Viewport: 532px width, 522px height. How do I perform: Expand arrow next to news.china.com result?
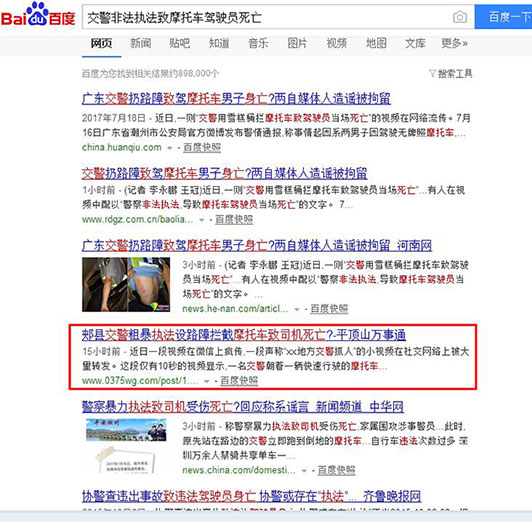click(x=304, y=470)
